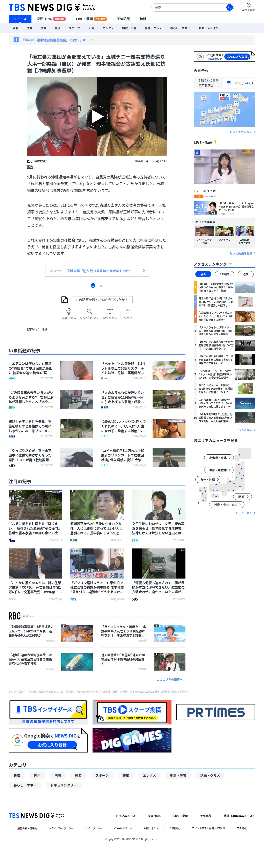Screen dimensions: 264x868
Task: Click the 学びがある book reaction icon
Action: point(110,311)
